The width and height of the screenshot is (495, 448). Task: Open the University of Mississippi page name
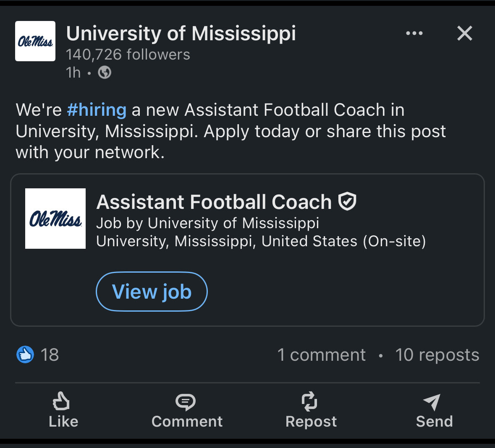(181, 34)
